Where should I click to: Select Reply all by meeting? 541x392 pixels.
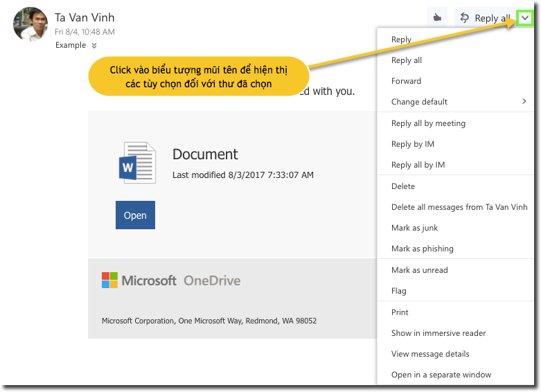(428, 123)
